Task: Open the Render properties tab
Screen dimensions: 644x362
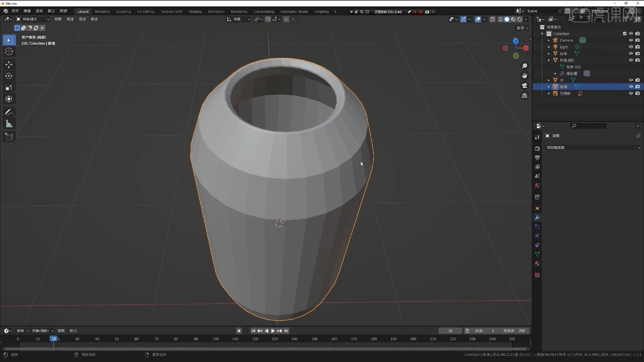Action: click(x=537, y=148)
